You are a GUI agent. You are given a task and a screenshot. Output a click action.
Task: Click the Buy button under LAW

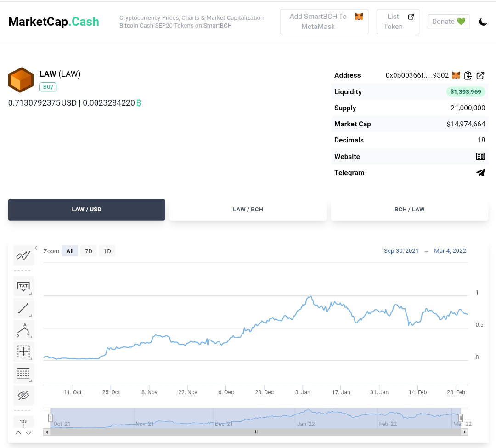click(x=48, y=87)
